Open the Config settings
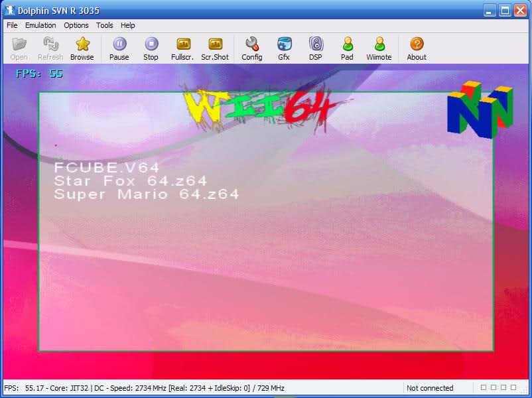The image size is (532, 398). pos(252,48)
